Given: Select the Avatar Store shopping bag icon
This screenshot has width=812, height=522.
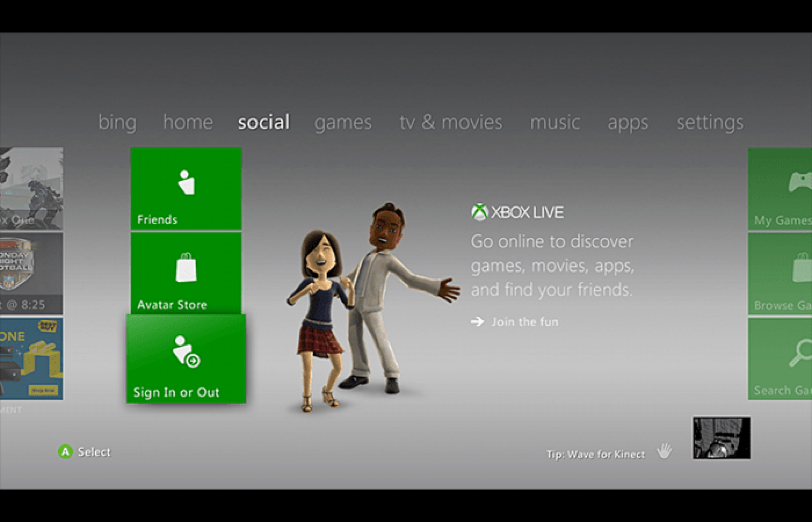Looking at the screenshot, I should click(186, 268).
